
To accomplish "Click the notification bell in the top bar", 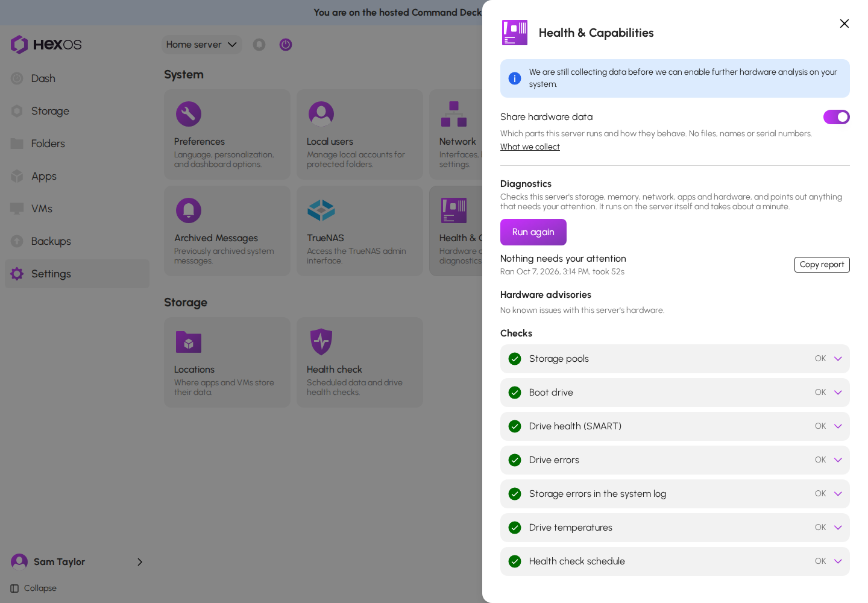I will 259,45.
